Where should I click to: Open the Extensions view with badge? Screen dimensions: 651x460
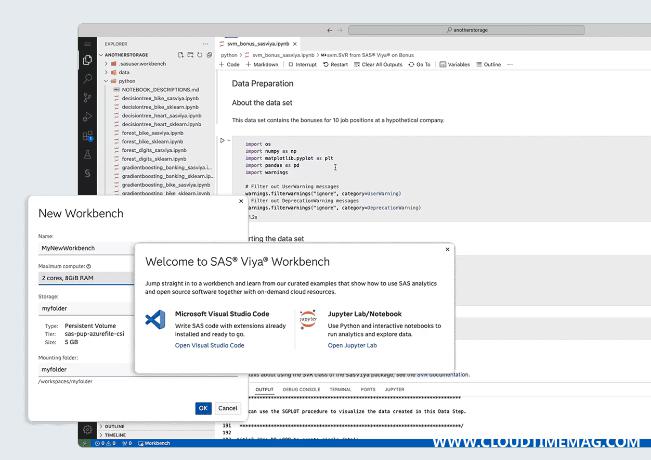[x=88, y=136]
